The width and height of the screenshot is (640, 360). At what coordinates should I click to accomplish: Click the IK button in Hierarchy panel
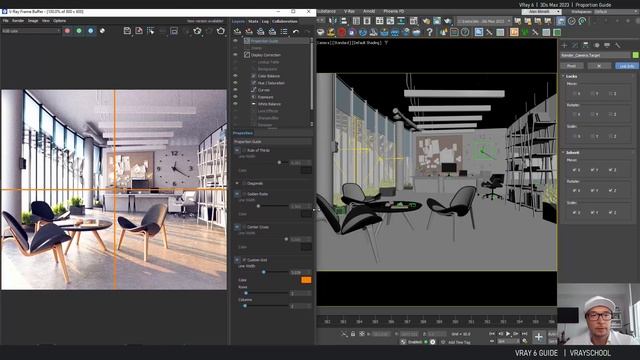[599, 66]
